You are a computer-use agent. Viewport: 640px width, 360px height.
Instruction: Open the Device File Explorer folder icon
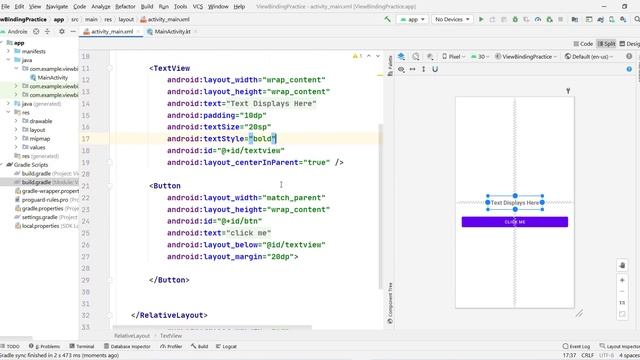pos(575,19)
